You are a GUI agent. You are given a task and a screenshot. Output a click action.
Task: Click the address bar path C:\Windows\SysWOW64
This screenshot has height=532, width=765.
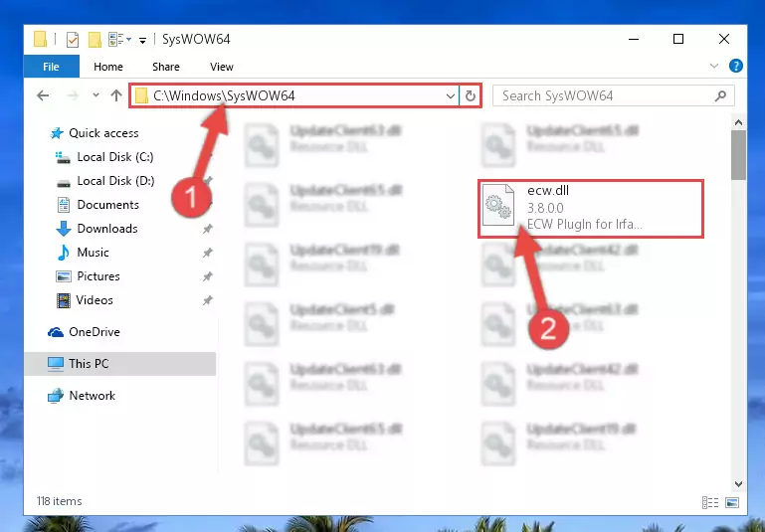pyautogui.click(x=224, y=95)
